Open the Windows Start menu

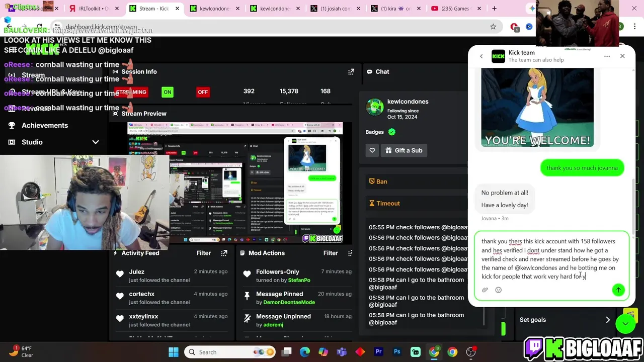(173, 352)
